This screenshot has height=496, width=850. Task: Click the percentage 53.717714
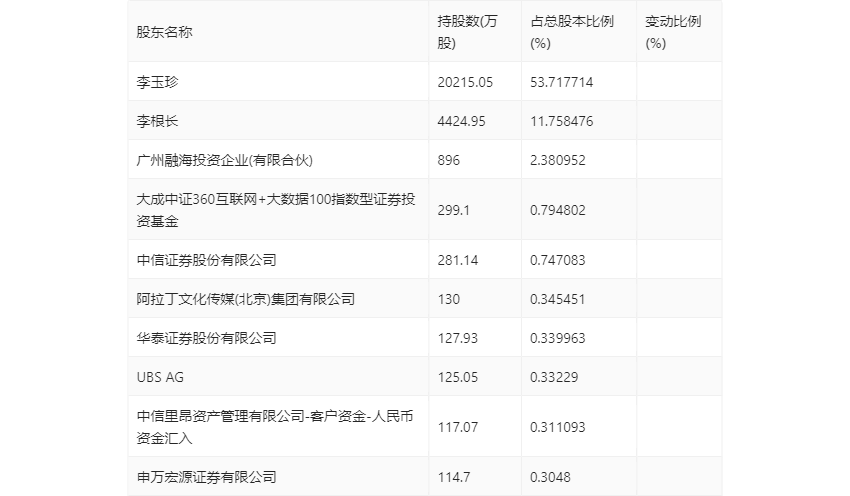pos(562,82)
